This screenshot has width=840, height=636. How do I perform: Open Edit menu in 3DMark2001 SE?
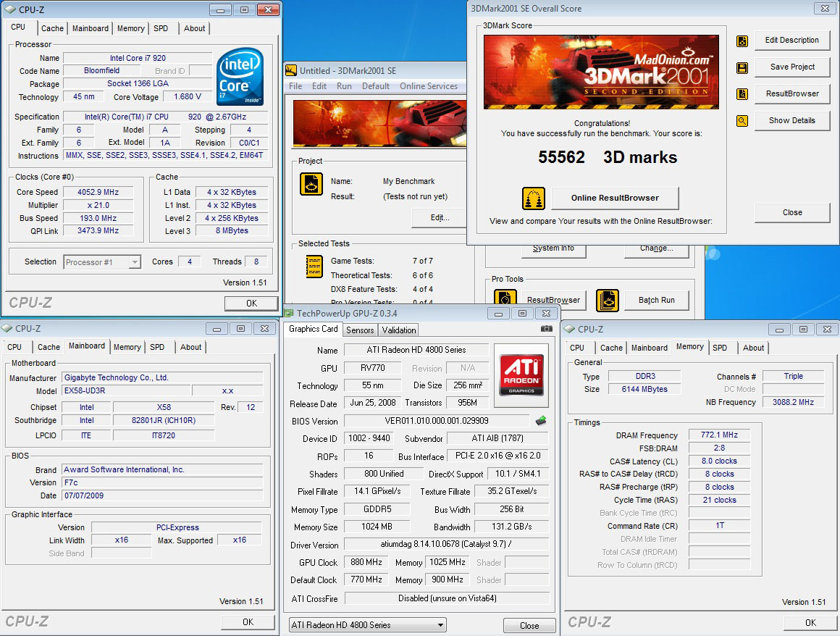pyautogui.click(x=319, y=86)
